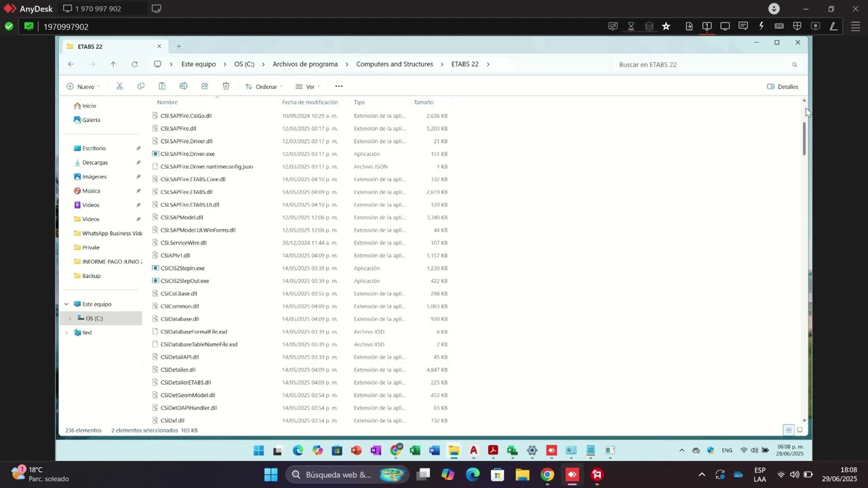Go back with the left arrow button
868x488 pixels.
coord(71,64)
